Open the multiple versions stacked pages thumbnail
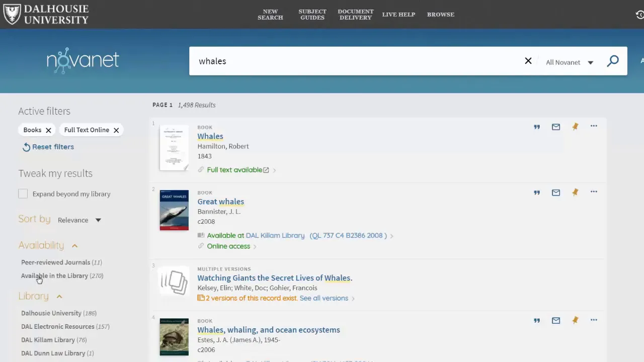This screenshot has width=644, height=362. tap(174, 282)
